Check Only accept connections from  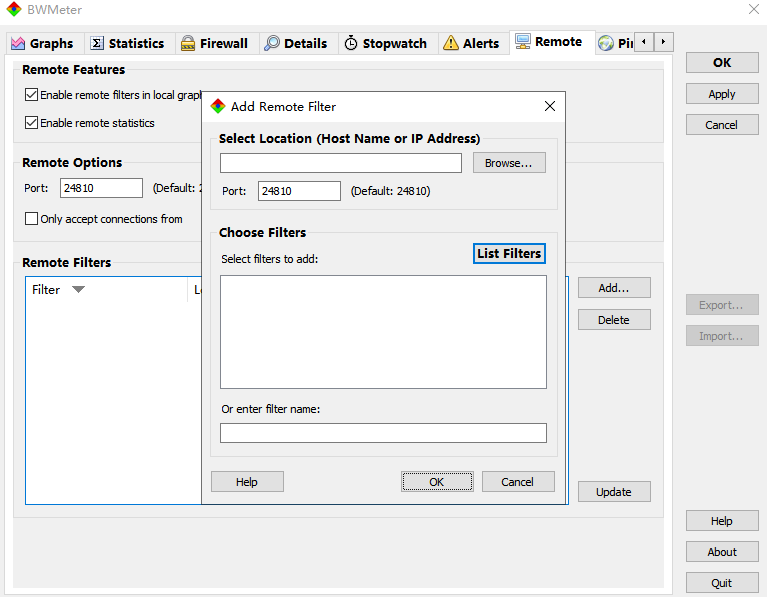31,218
